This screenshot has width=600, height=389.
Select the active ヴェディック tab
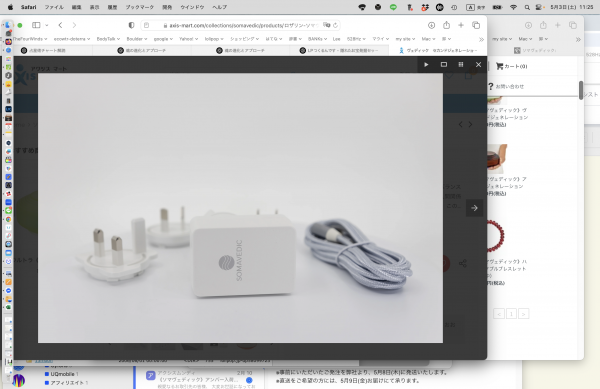tap(438, 50)
